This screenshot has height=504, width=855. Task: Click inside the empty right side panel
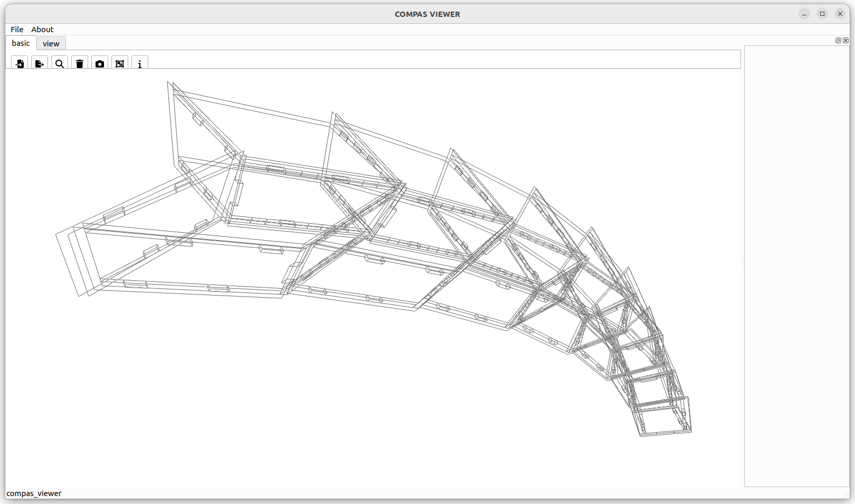coord(797,264)
